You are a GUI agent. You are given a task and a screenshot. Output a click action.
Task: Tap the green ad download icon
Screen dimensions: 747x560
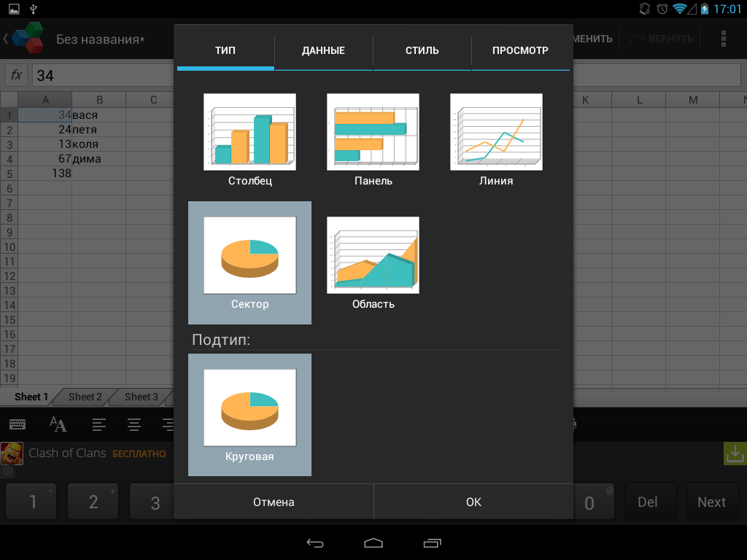tap(735, 454)
